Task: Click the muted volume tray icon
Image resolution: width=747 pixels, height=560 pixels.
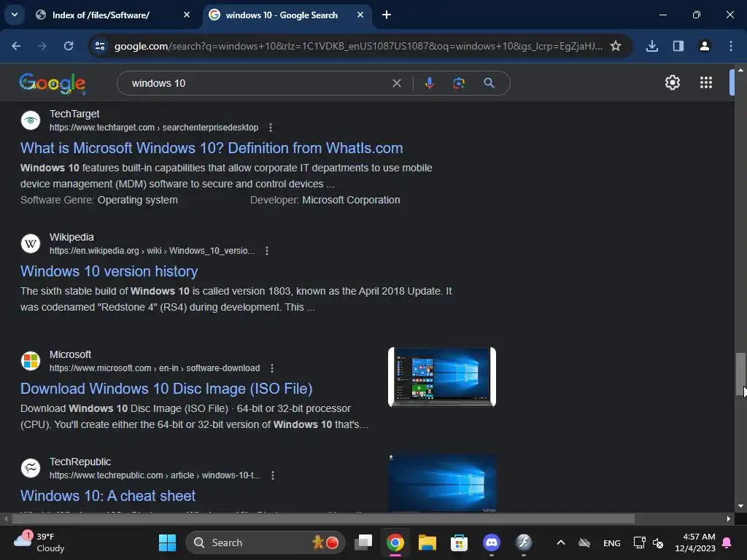Action: pyautogui.click(x=658, y=542)
